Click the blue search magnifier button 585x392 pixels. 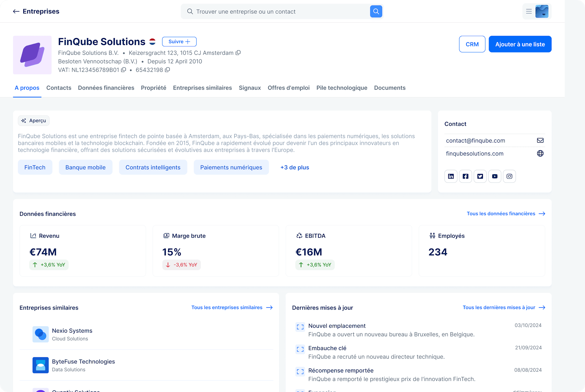376,12
